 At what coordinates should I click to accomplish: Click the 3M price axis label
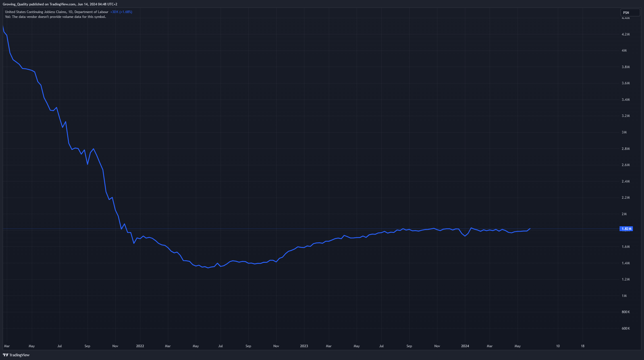pyautogui.click(x=624, y=132)
